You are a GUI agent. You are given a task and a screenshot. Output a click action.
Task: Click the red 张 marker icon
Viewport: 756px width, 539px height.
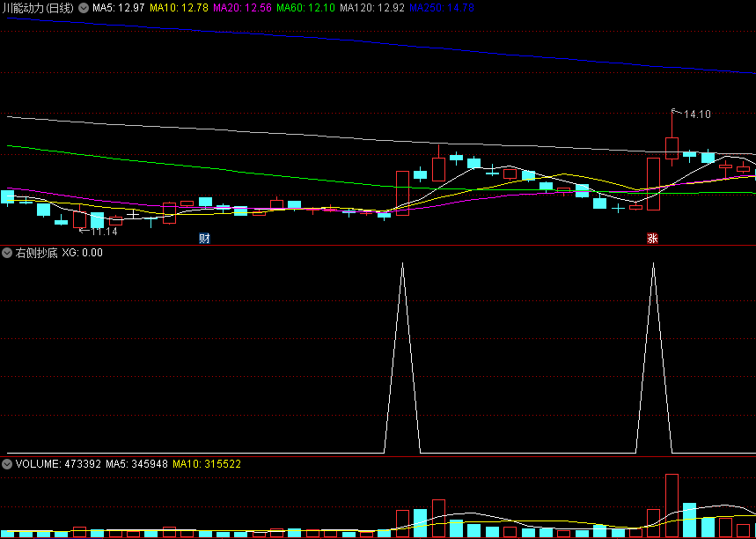coord(652,238)
